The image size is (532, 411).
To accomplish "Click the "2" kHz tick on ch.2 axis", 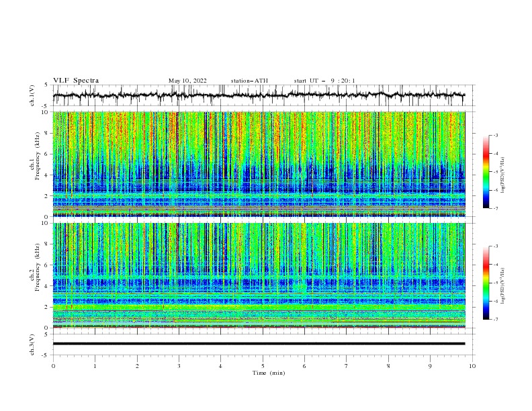I will 47,307.
